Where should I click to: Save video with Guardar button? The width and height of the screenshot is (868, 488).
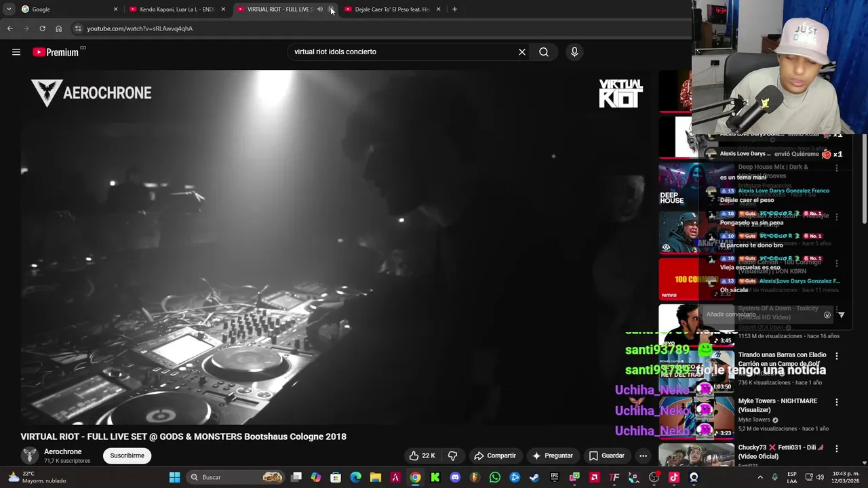point(606,455)
